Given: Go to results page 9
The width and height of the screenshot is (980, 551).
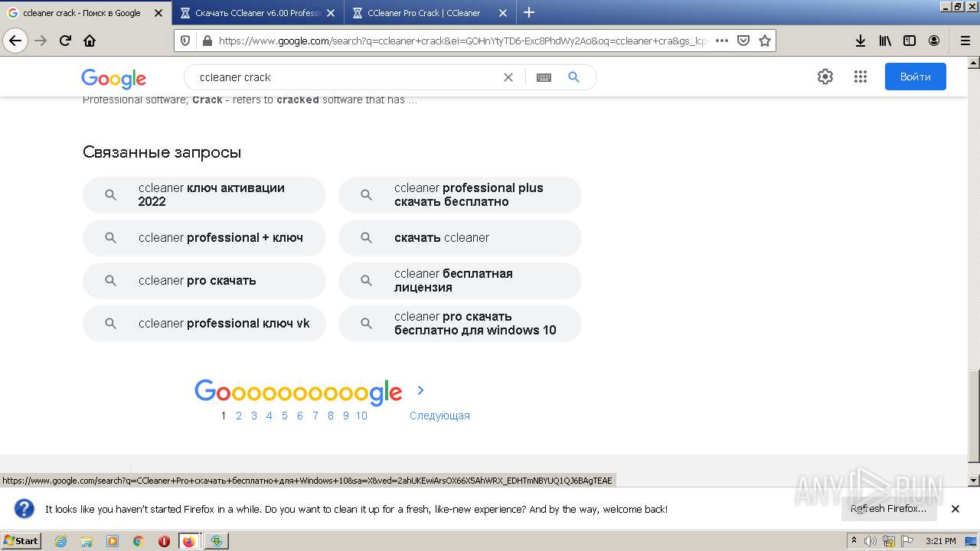Looking at the screenshot, I should (345, 416).
